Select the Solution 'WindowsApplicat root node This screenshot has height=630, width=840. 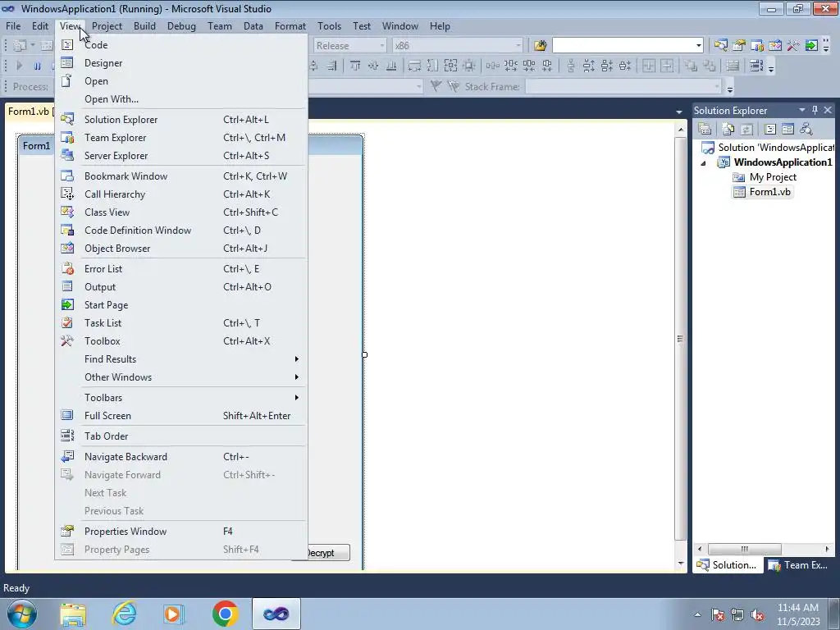776,148
